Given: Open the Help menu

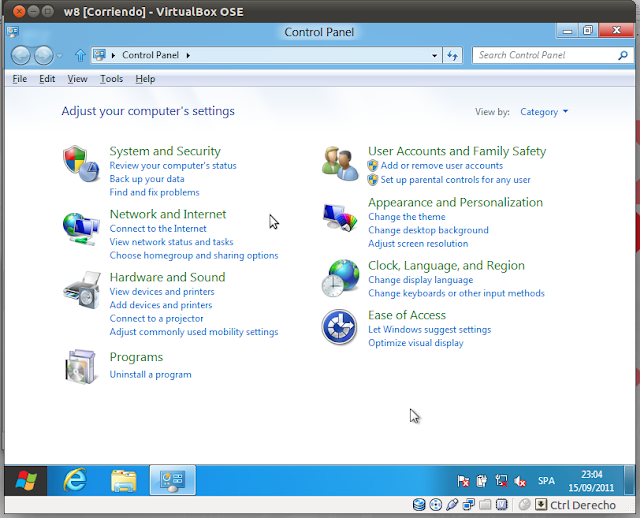Looking at the screenshot, I should click(x=145, y=79).
